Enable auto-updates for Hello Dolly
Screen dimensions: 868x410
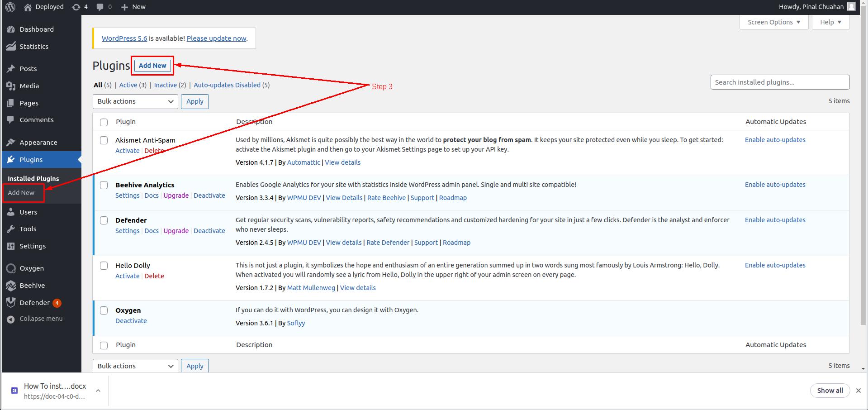[775, 265]
